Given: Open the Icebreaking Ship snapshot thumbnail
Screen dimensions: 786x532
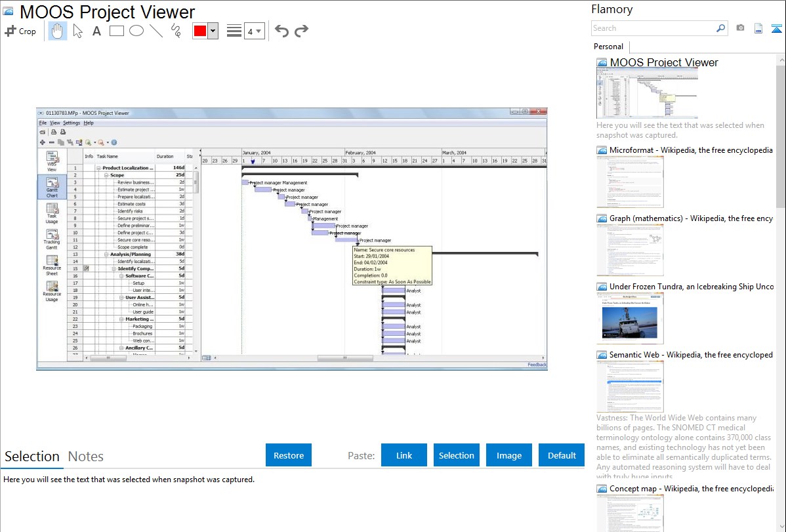Looking at the screenshot, I should pyautogui.click(x=630, y=318).
